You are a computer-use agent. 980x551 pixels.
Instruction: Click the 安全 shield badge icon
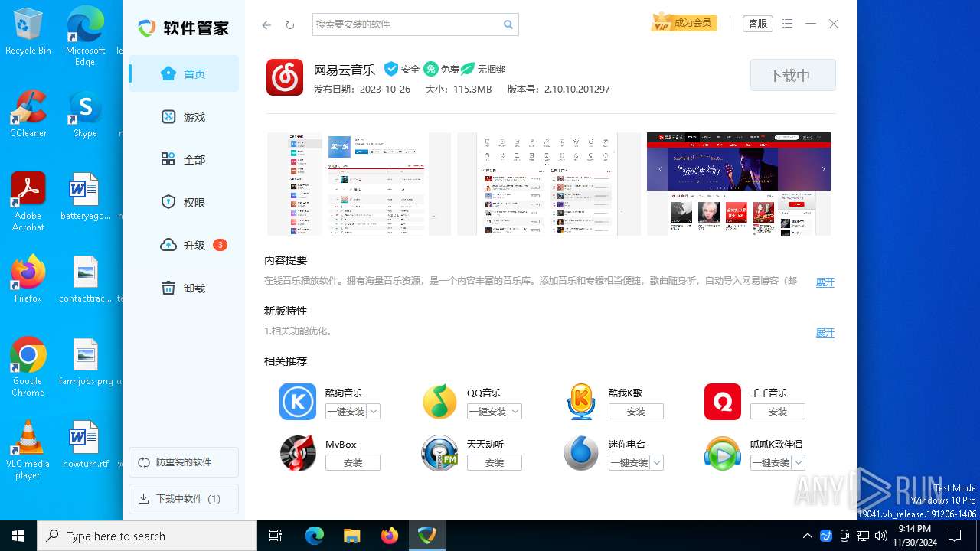click(x=391, y=69)
